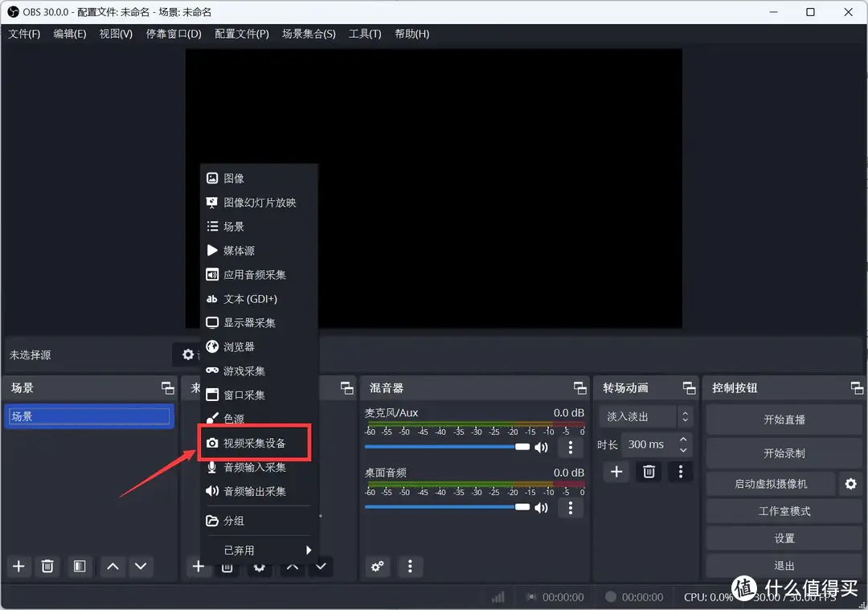Add a source with plus icon
868x610 pixels.
(199, 567)
